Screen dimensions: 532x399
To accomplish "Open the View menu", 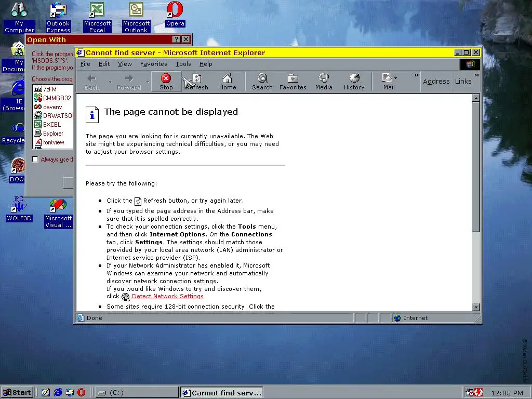I will click(125, 64).
